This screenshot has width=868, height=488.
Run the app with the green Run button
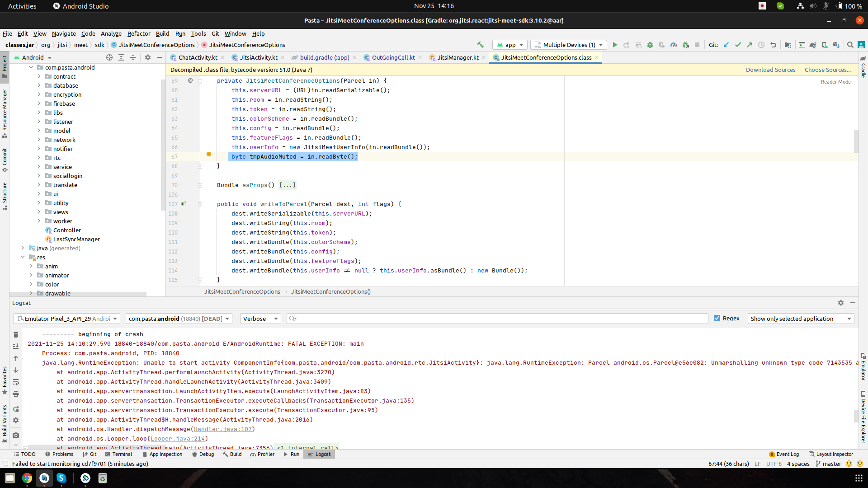(x=615, y=45)
